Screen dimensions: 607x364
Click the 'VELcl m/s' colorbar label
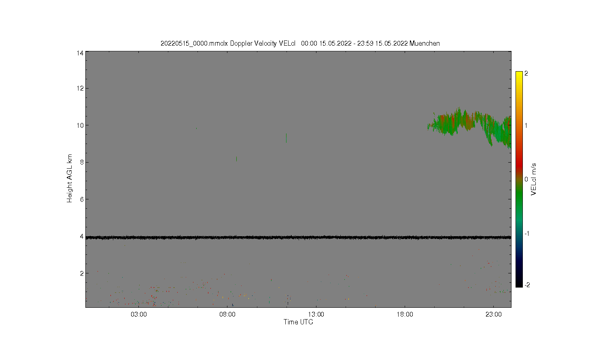click(534, 179)
